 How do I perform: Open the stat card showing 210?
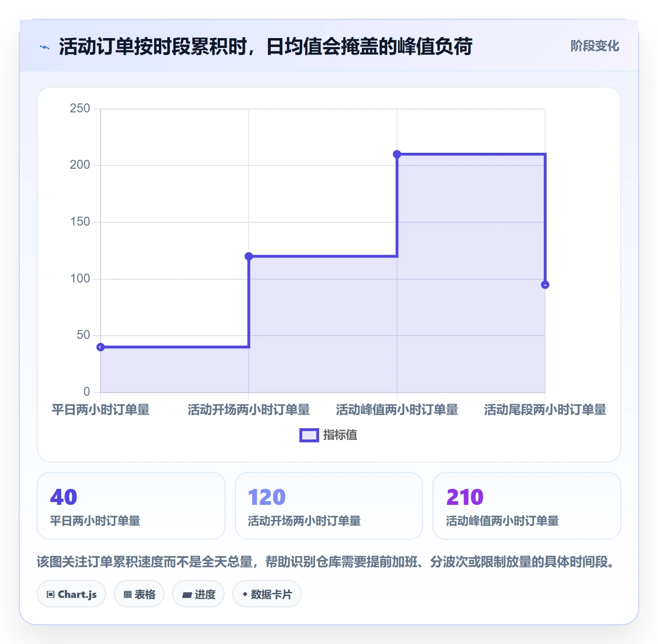pyautogui.click(x=527, y=506)
